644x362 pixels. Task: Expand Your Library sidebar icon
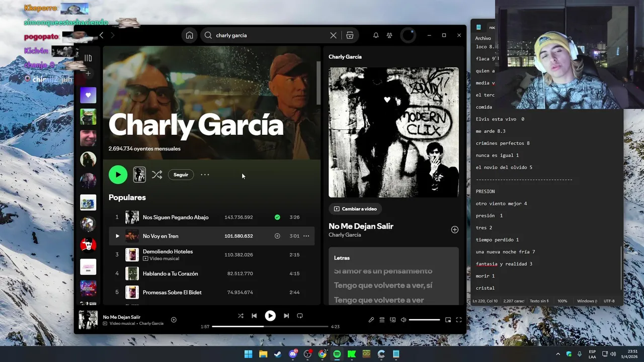point(88,58)
